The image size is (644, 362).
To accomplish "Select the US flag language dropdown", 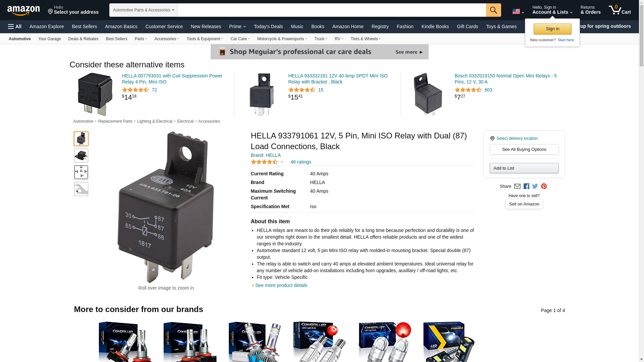I will pyautogui.click(x=518, y=12).
